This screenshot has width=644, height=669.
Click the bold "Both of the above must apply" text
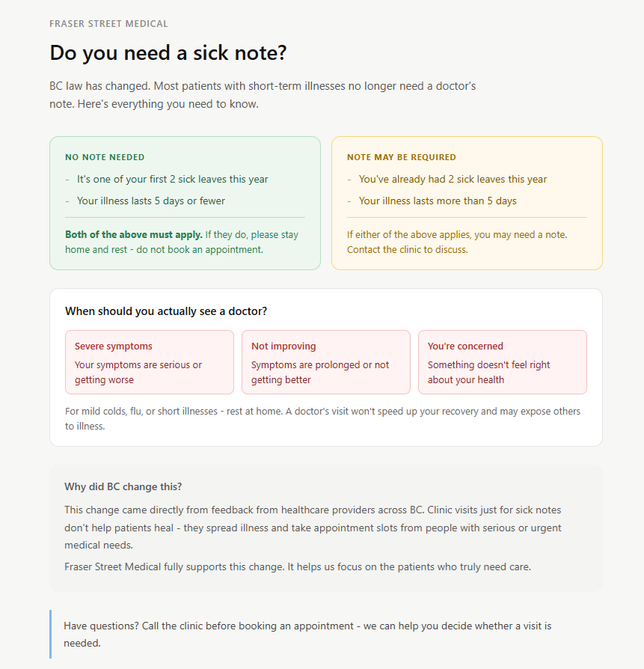pos(134,235)
